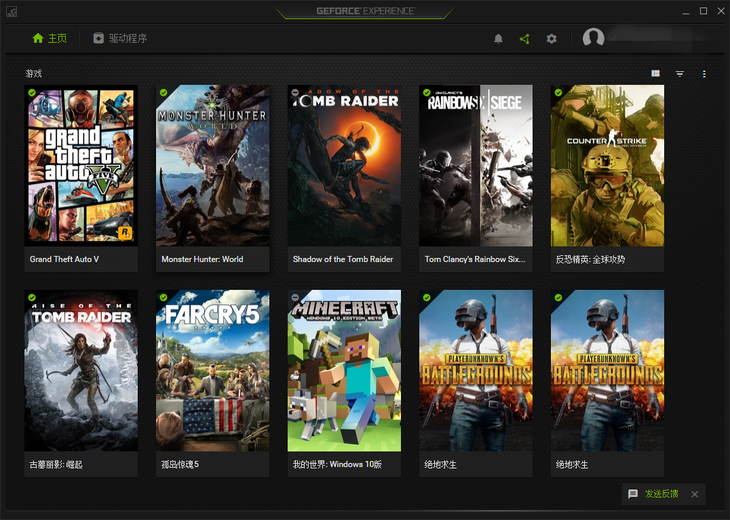This screenshot has width=730, height=520.
Task: Click optimized check badge on Rainbow Six Siege
Action: (x=426, y=92)
